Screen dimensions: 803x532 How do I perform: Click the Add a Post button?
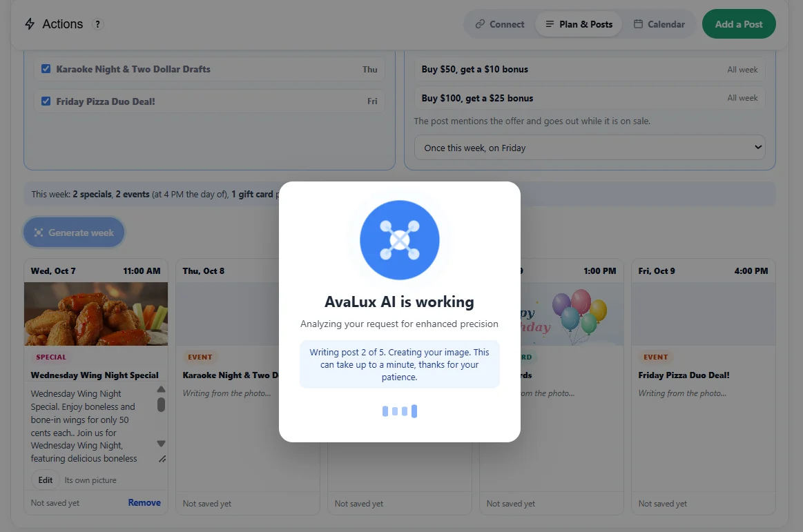tap(739, 24)
